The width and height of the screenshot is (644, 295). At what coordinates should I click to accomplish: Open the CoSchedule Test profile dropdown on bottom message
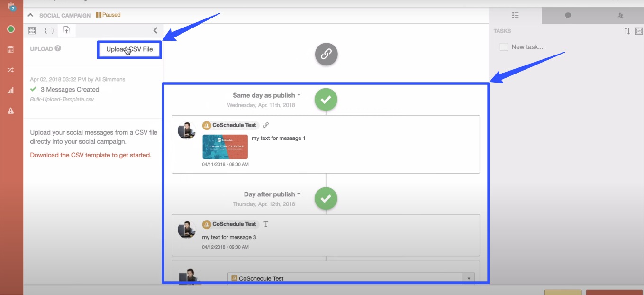(x=467, y=278)
